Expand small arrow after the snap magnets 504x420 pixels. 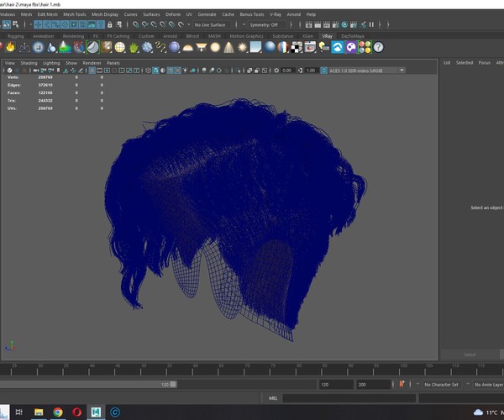pos(189,24)
